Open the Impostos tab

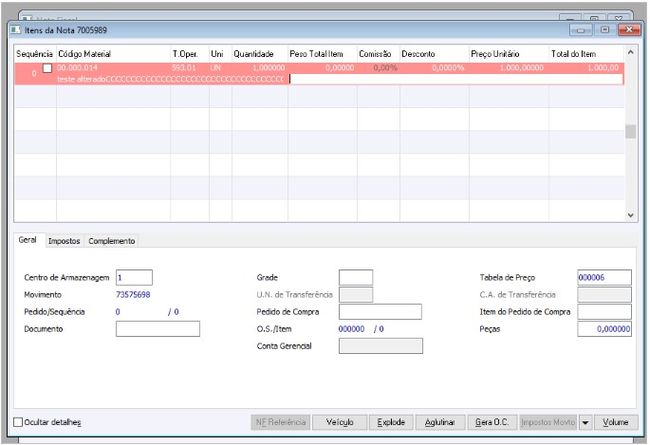click(x=64, y=241)
